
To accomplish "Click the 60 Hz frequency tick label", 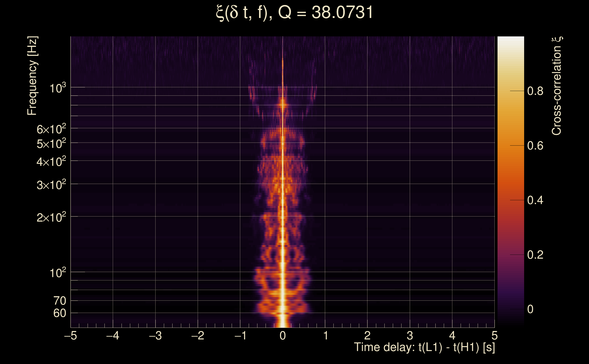I will point(59,313).
